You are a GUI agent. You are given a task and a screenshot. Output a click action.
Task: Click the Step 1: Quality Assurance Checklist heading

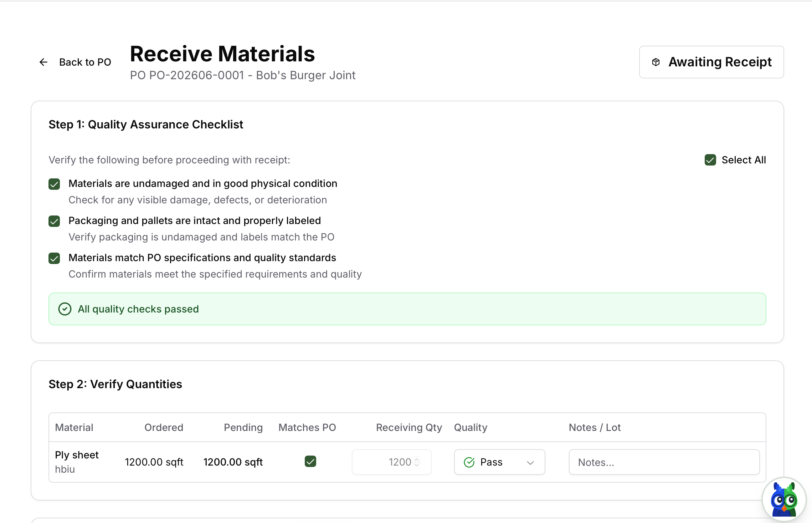point(146,125)
